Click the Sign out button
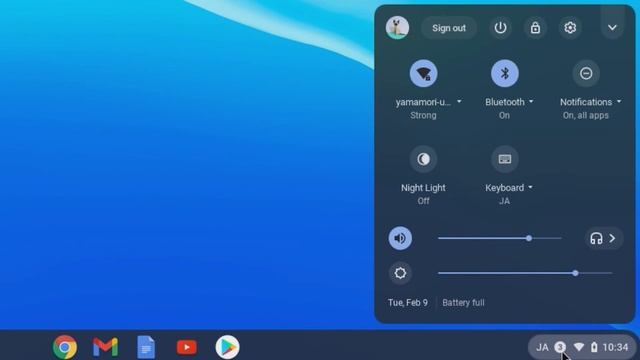The image size is (640, 360). pyautogui.click(x=449, y=28)
